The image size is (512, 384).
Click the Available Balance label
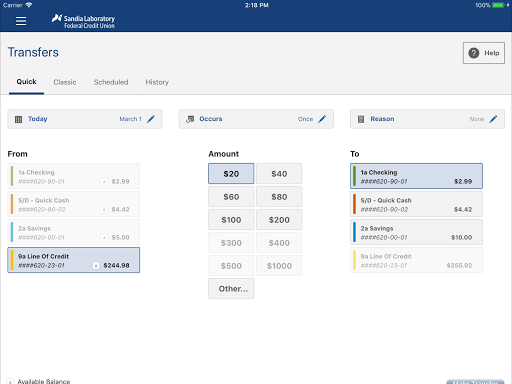click(x=44, y=381)
